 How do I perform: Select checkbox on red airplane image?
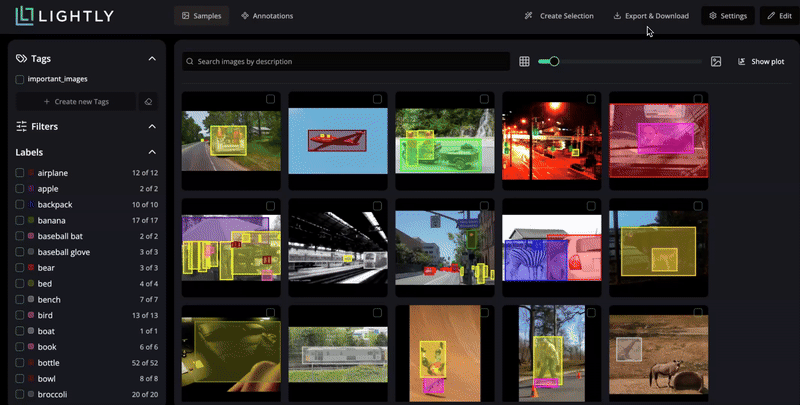click(377, 99)
